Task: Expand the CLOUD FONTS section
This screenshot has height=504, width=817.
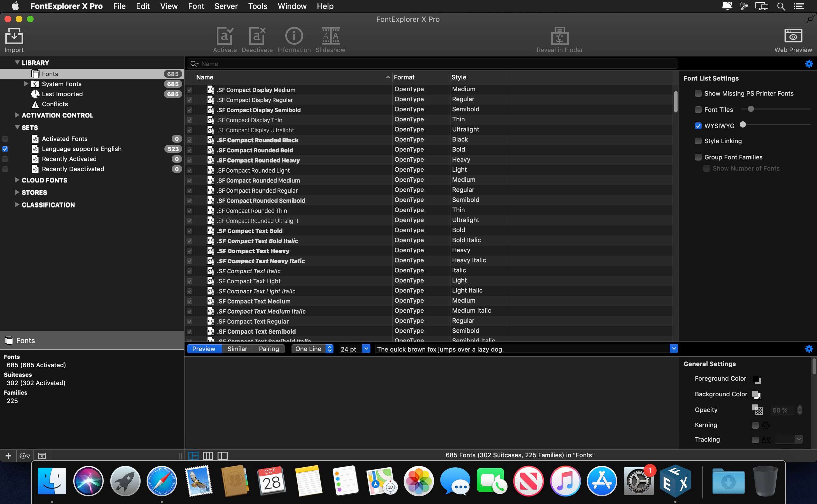Action: click(x=17, y=180)
